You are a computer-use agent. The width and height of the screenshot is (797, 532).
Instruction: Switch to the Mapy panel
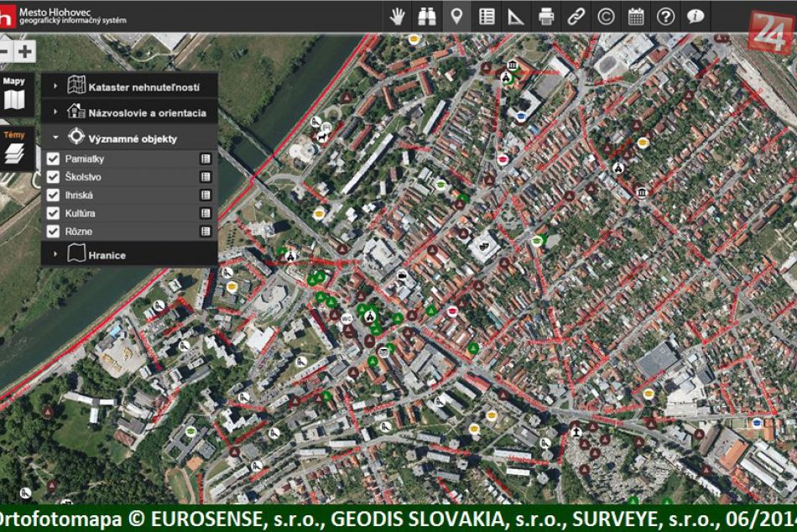coord(13,92)
